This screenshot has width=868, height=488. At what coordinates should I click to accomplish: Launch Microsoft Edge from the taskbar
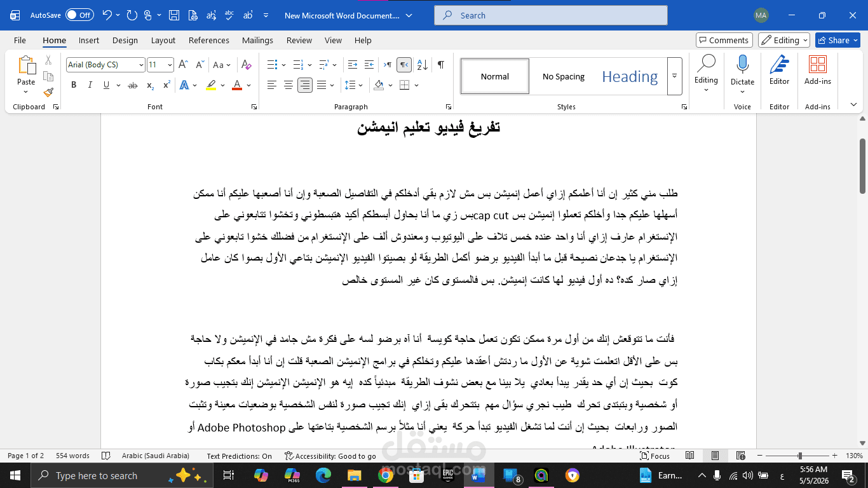[x=323, y=475]
